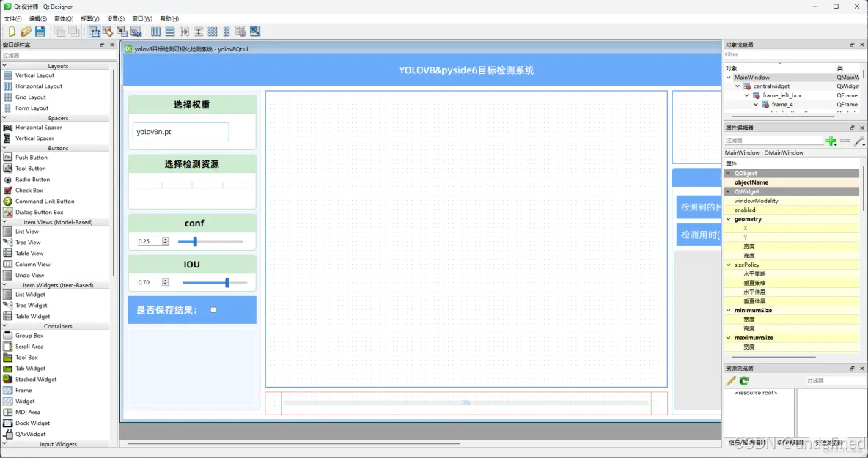Select Dialog Button Box in widget box
The image size is (868, 458).
tap(40, 213)
